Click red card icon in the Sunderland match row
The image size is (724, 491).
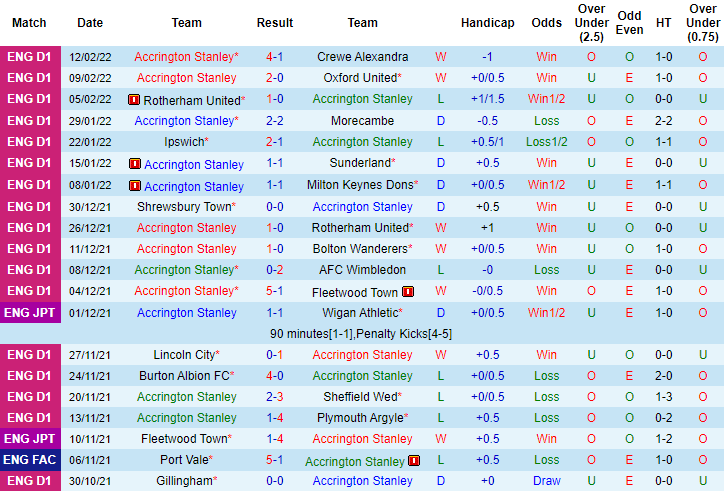coord(134,163)
